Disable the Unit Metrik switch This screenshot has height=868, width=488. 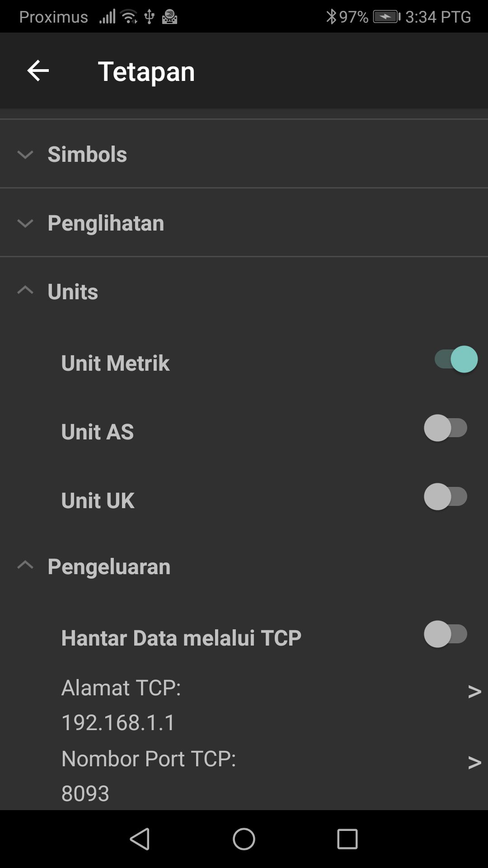(455, 359)
